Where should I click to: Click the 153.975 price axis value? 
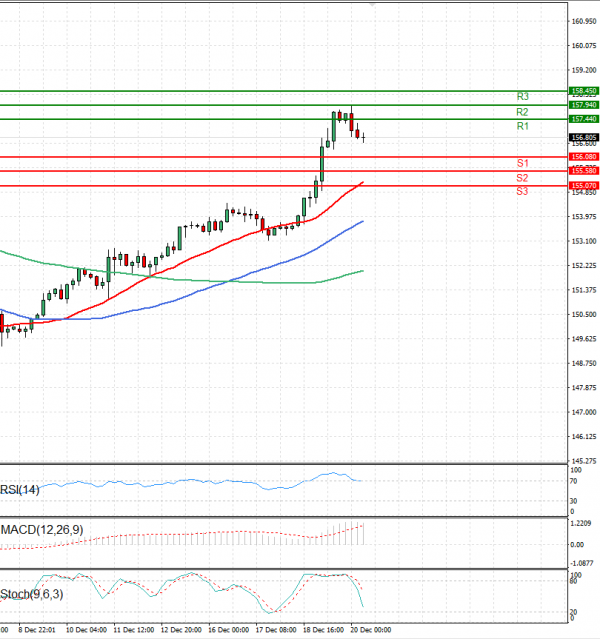point(584,217)
